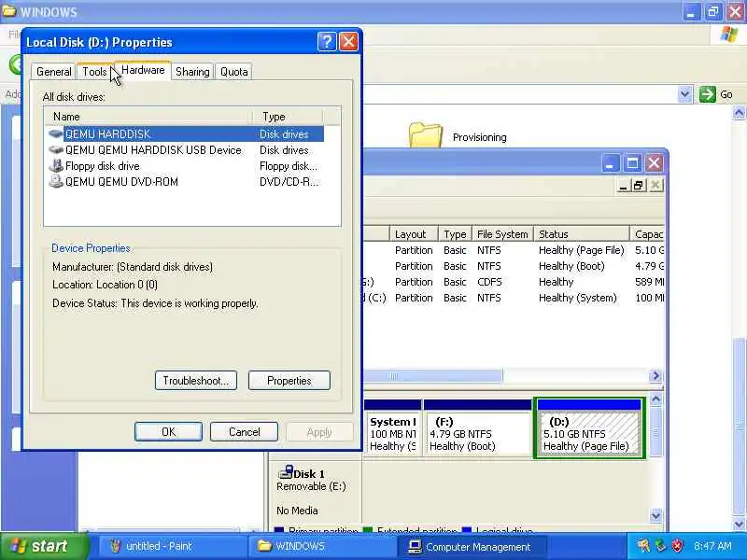
Task: Click the Type column header in Disk Management
Action: (455, 234)
